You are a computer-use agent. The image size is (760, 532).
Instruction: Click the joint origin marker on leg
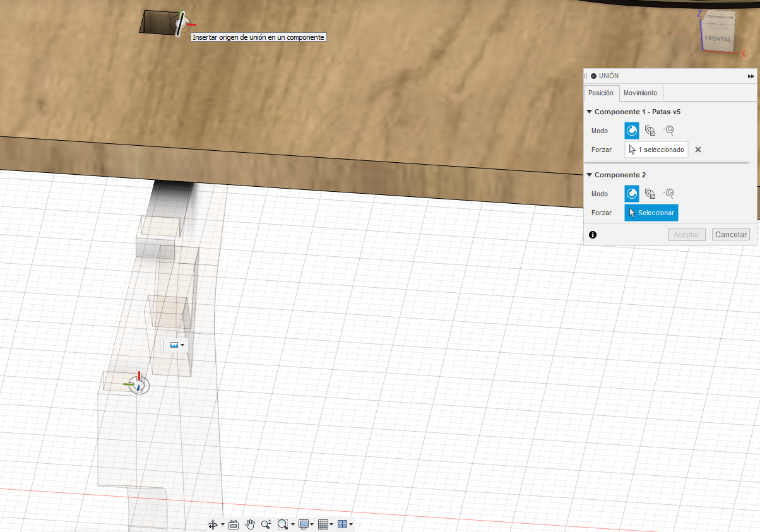(138, 384)
